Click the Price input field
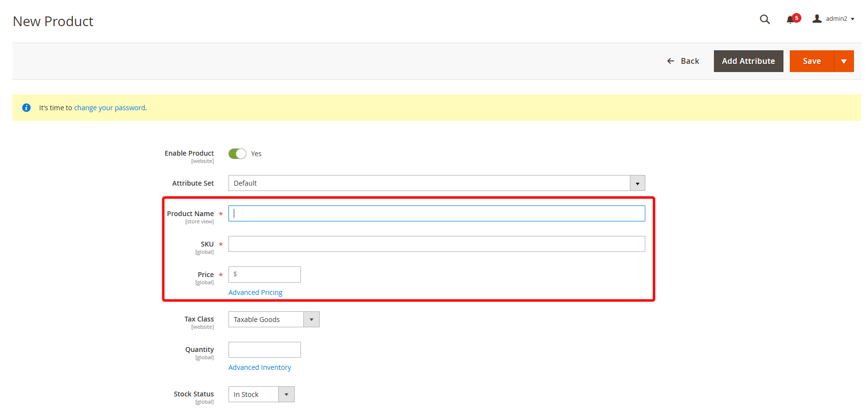The image size is (868, 409). click(x=268, y=275)
